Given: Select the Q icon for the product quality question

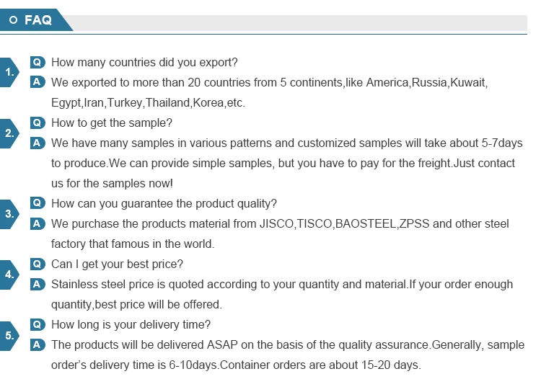Looking at the screenshot, I should tap(38, 204).
